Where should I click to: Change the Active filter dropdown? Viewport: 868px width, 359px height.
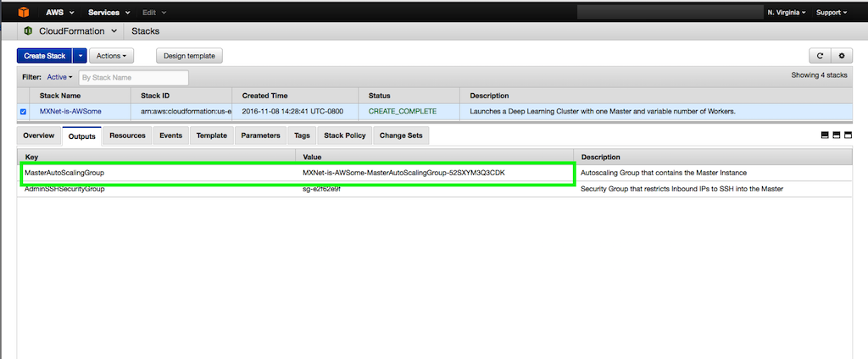(59, 77)
